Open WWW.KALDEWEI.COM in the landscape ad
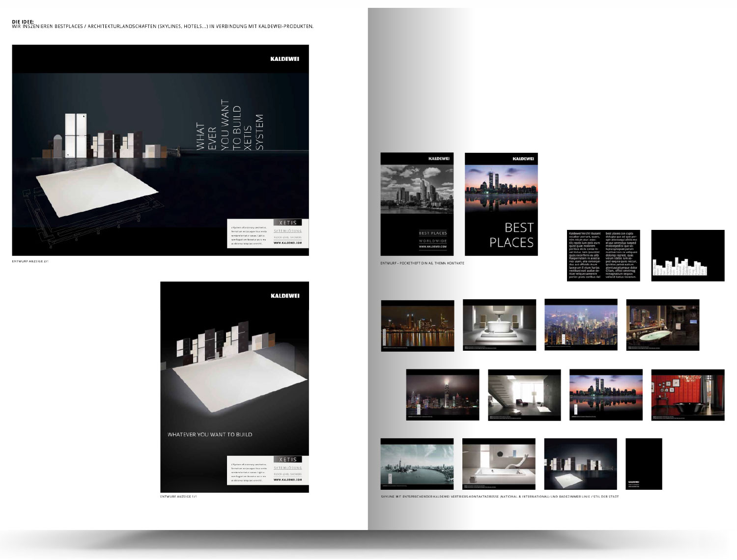This screenshot has width=737, height=560. (287, 243)
